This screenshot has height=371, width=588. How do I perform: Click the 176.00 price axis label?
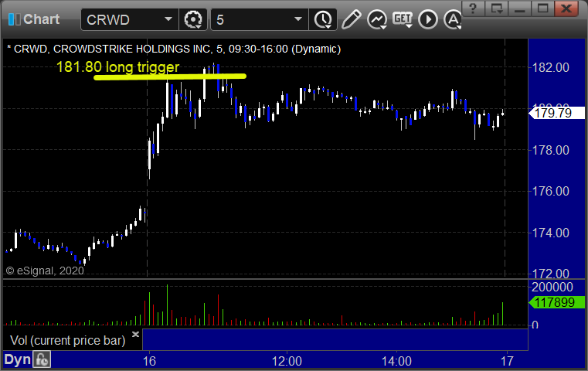(551, 192)
